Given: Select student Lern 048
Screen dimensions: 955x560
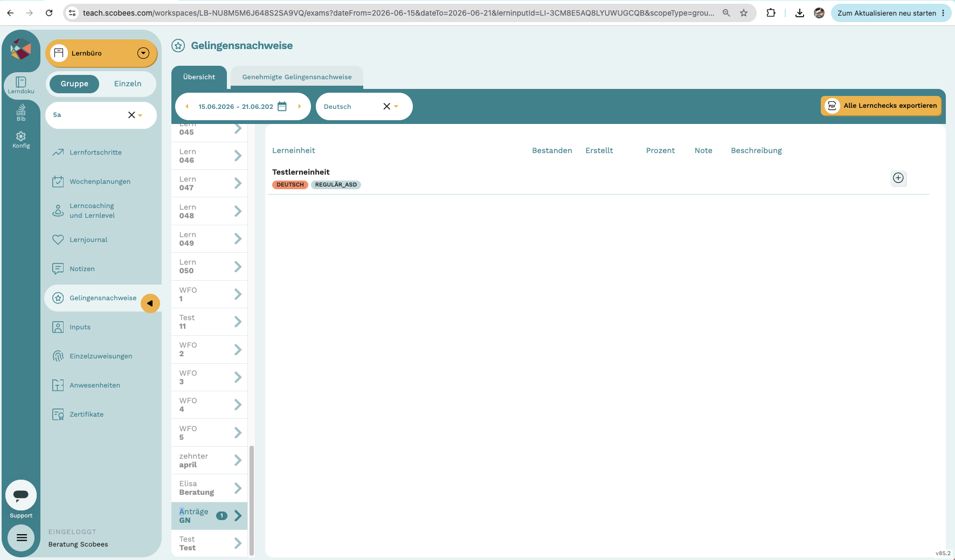Looking at the screenshot, I should [x=209, y=211].
